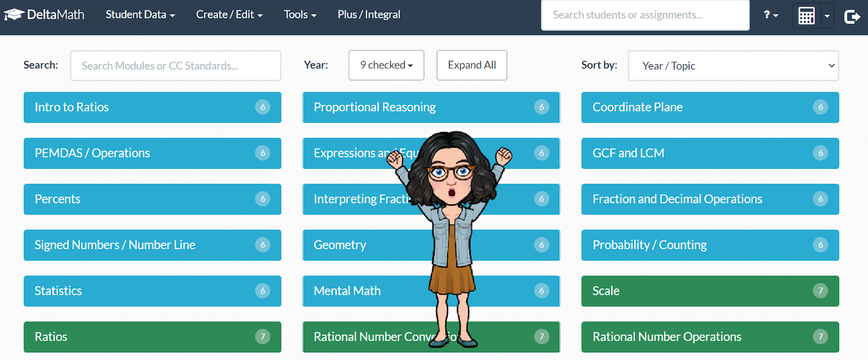Click the grade 6 badge on Proportional Reasoning
Screen dimensions: 868x360
tap(541, 107)
